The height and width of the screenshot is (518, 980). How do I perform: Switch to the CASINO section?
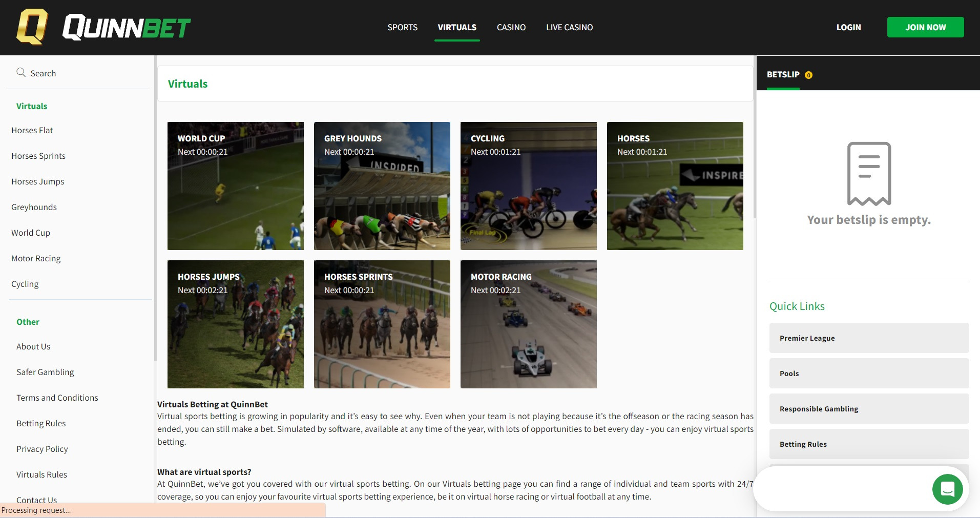click(x=510, y=27)
